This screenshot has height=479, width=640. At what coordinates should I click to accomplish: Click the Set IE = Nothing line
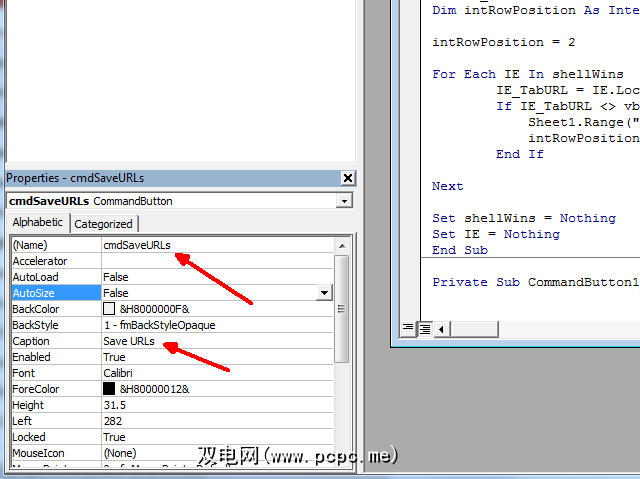coord(496,234)
